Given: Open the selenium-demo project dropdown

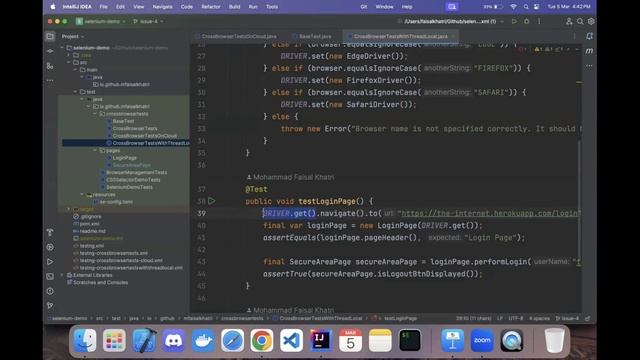Looking at the screenshot, I should pyautogui.click(x=100, y=21).
